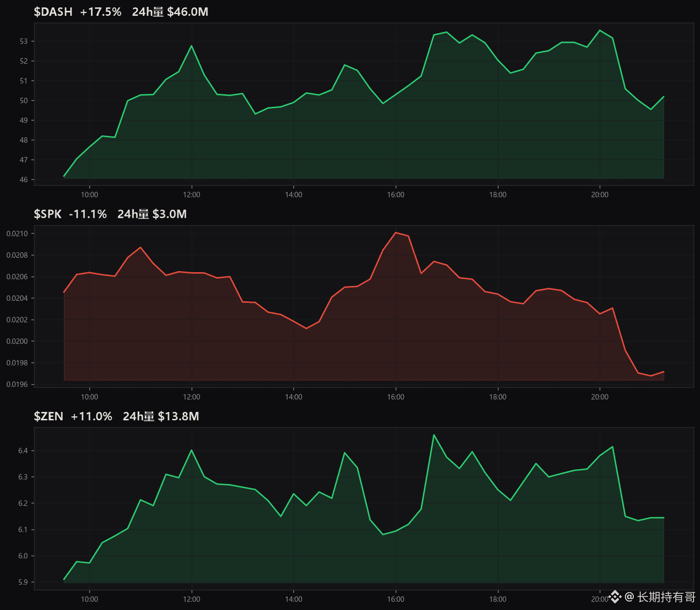Select the $DASH ticker title
Image resolution: width=700 pixels, height=610 pixels.
pyautogui.click(x=53, y=12)
